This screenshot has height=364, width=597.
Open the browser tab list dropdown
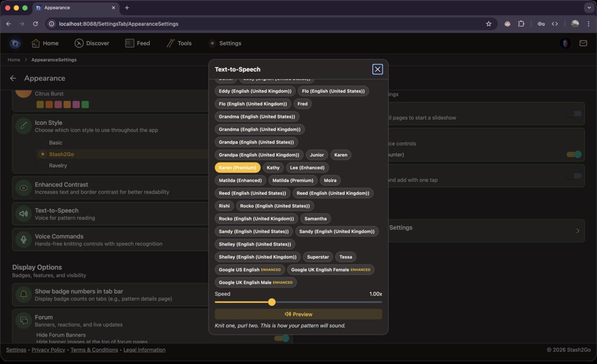tap(589, 7)
